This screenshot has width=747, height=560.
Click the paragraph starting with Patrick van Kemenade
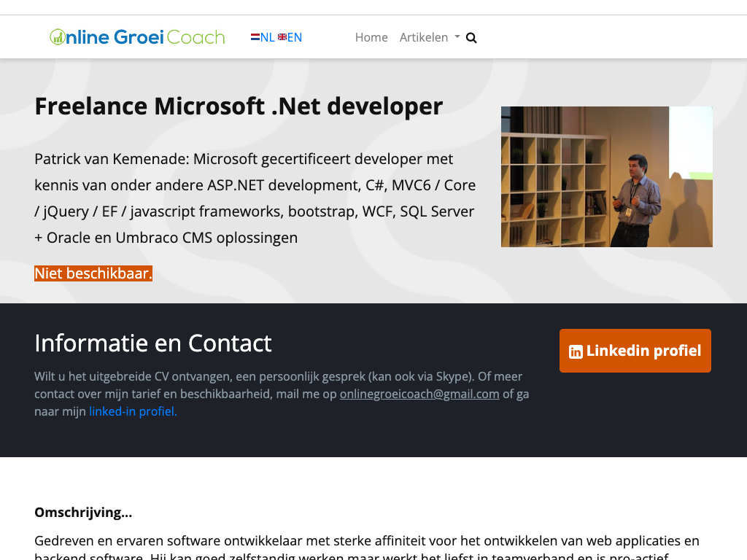pyautogui.click(x=255, y=198)
